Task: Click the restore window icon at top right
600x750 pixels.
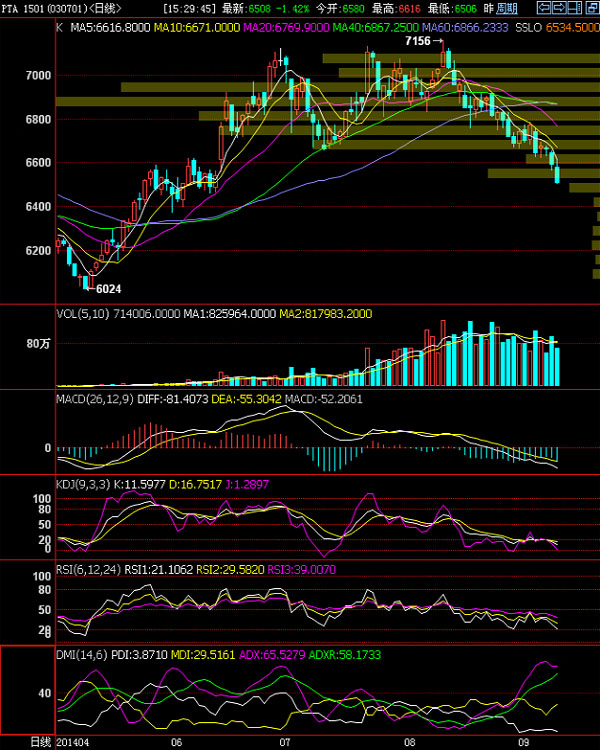Action: tap(591, 8)
